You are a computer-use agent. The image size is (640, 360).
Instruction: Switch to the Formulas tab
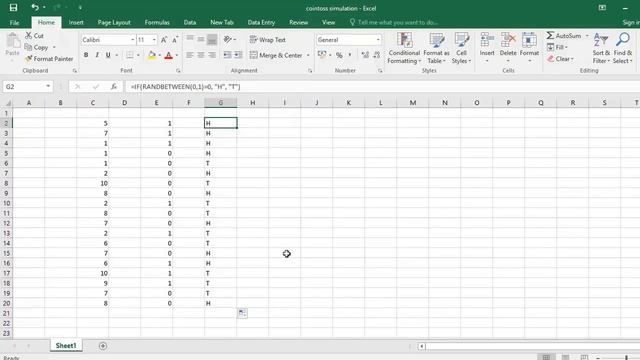coord(157,22)
